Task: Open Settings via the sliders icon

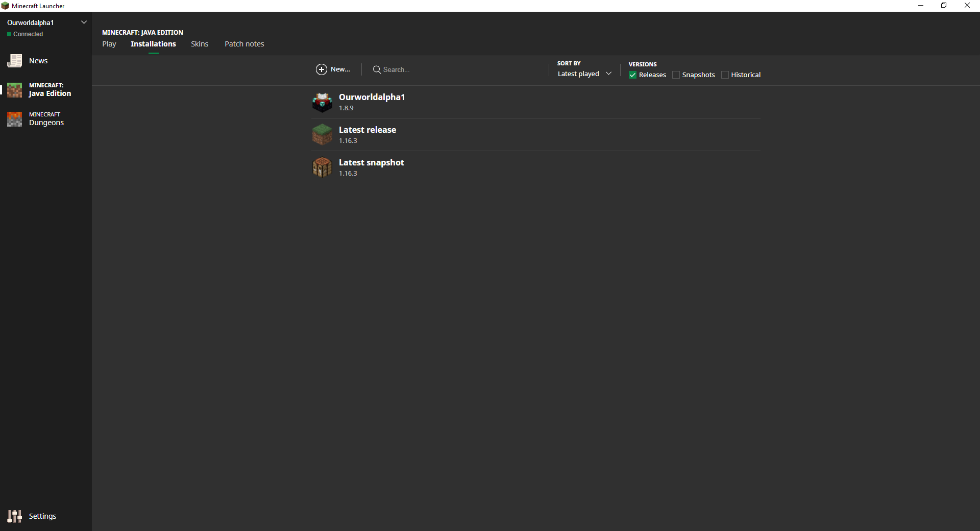Action: click(15, 516)
